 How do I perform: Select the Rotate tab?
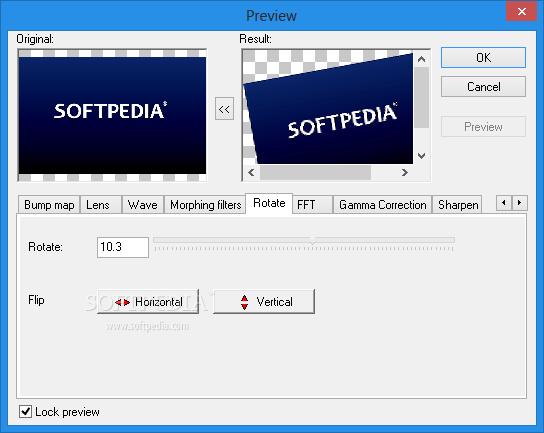click(x=269, y=203)
